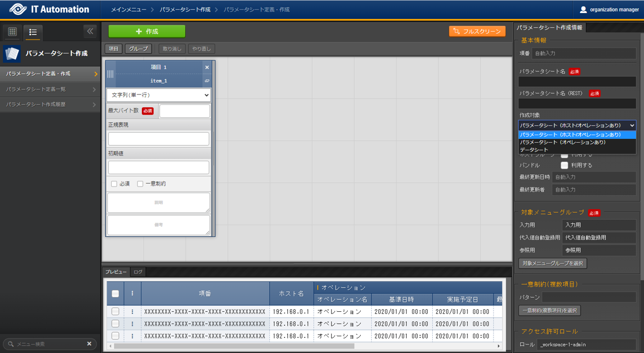Switch to ログ tab

[x=138, y=272]
